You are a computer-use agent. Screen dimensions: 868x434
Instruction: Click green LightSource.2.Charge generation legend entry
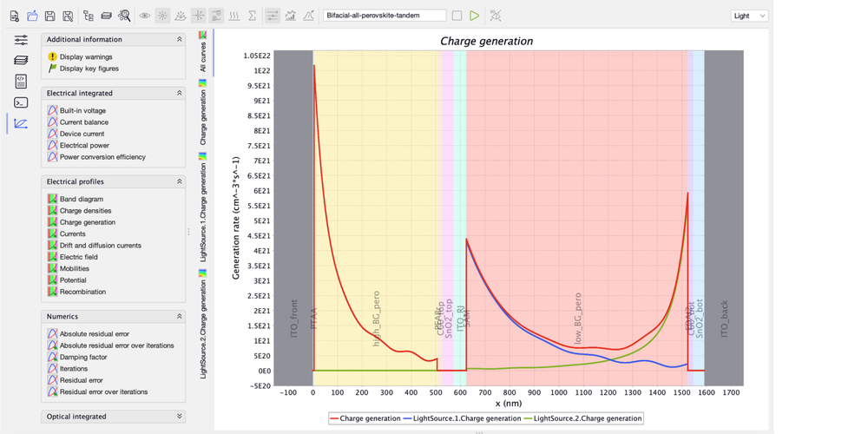point(583,418)
